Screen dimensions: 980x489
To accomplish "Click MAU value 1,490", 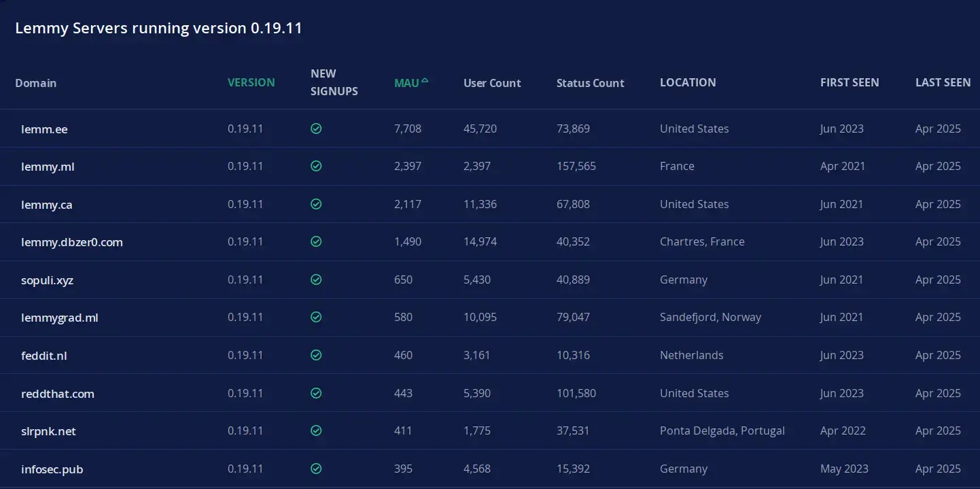I will pos(408,241).
